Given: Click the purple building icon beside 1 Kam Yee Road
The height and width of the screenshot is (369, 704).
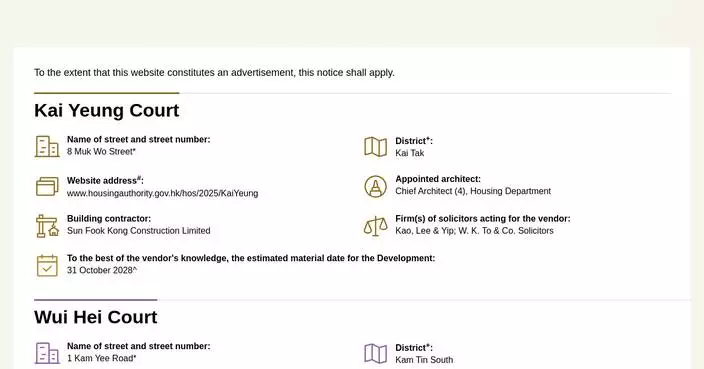Looking at the screenshot, I should (x=47, y=353).
